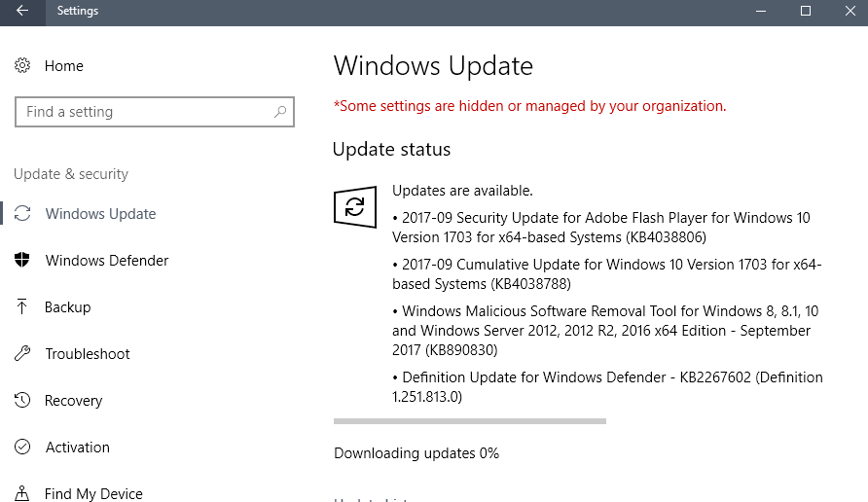The height and width of the screenshot is (502, 868).
Task: Open the Home settings page
Action: [63, 66]
